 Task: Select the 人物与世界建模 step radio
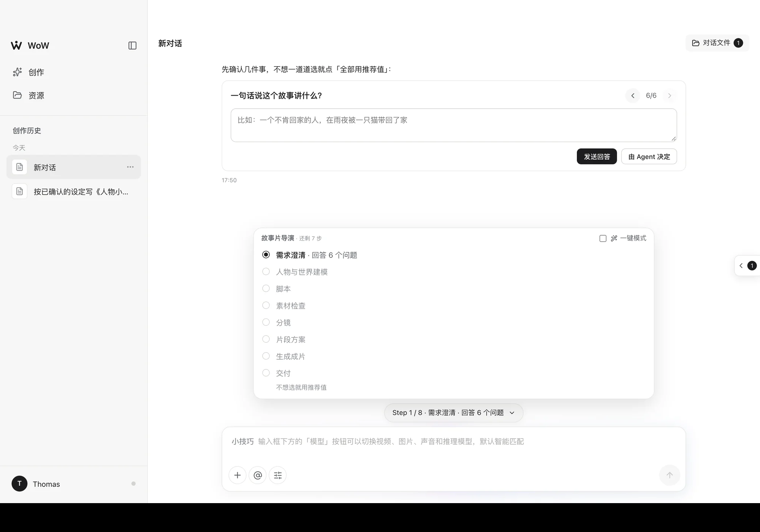pyautogui.click(x=266, y=272)
